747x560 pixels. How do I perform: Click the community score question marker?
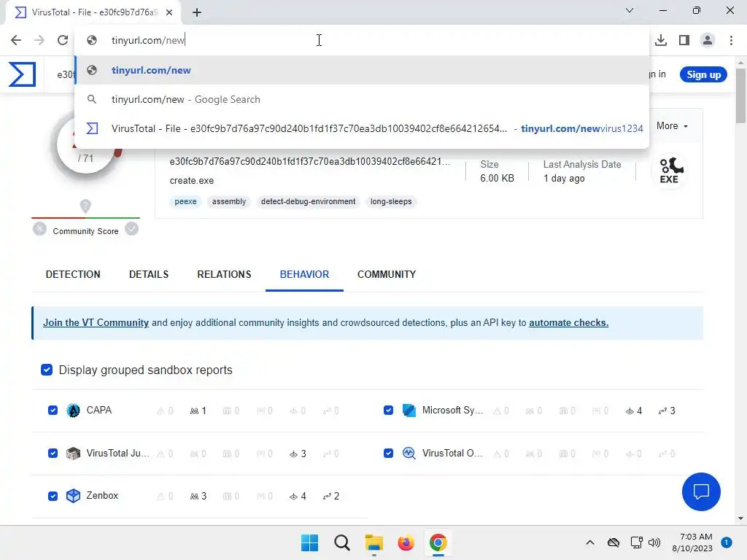pos(85,206)
